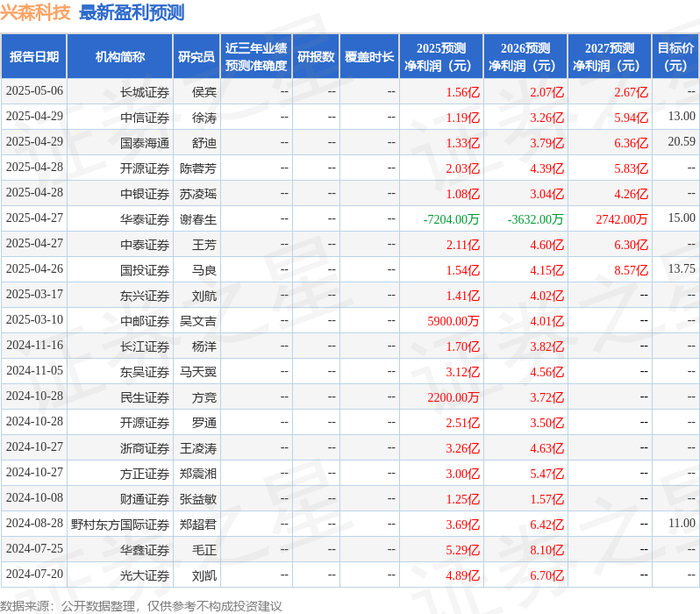Select date cell 2025-05-06
This screenshot has width=700, height=614.
[x=34, y=91]
